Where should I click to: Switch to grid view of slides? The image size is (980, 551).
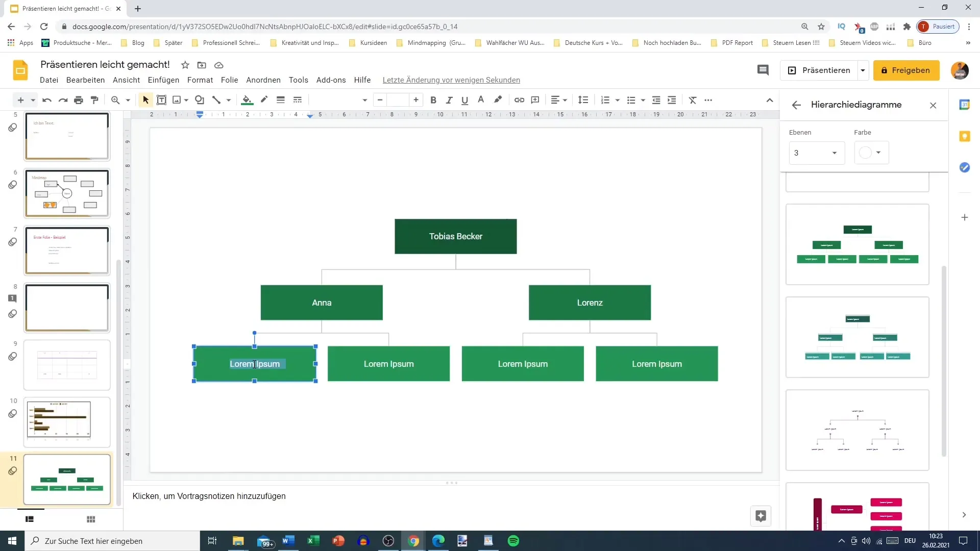tap(91, 519)
